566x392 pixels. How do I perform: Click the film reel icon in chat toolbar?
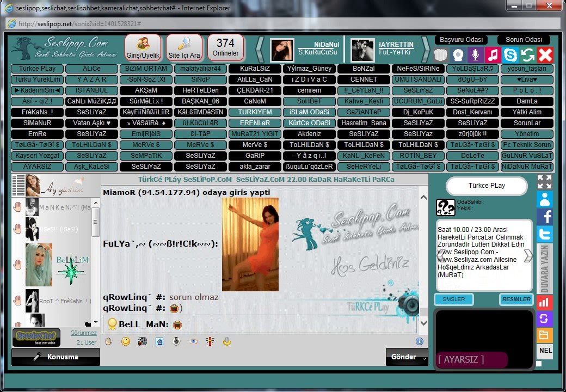143,341
